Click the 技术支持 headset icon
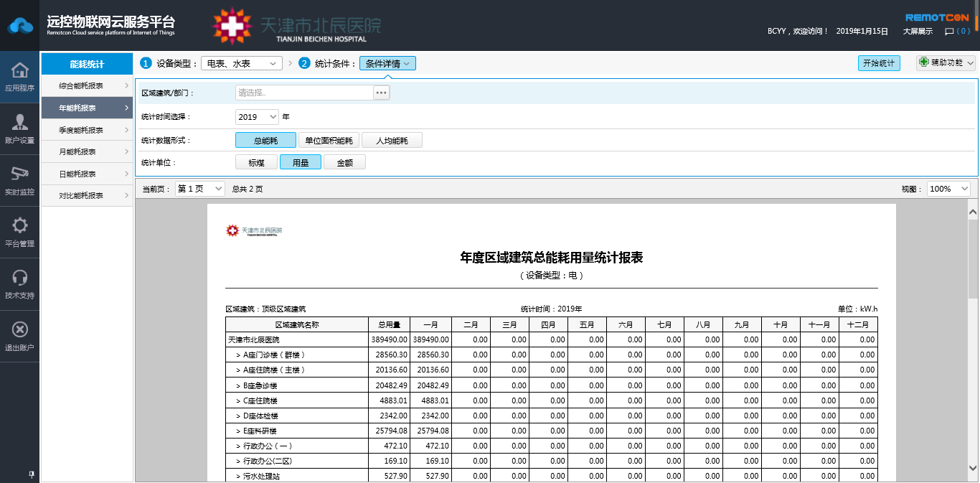This screenshot has width=980, height=483. coord(20,278)
